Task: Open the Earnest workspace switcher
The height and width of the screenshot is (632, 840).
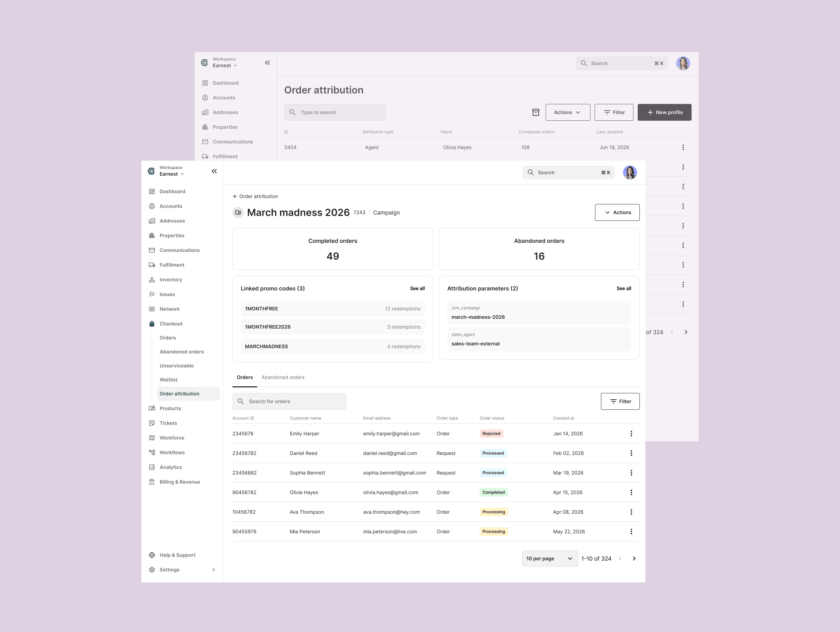Action: (171, 174)
